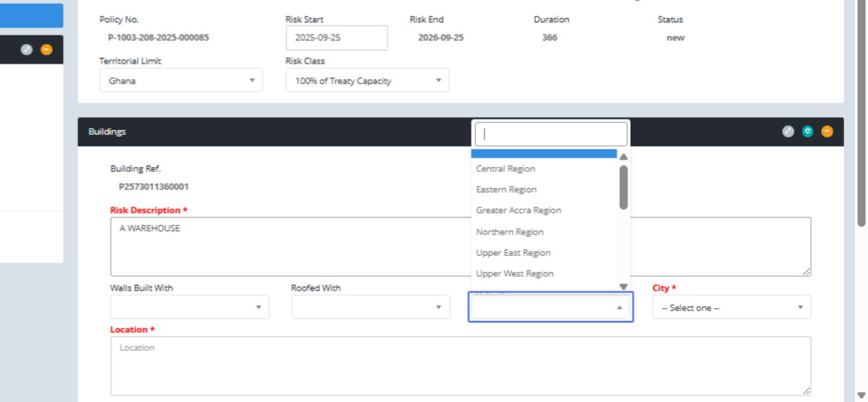Open the Risk Class dropdown
The height and width of the screenshot is (402, 868).
[367, 81]
